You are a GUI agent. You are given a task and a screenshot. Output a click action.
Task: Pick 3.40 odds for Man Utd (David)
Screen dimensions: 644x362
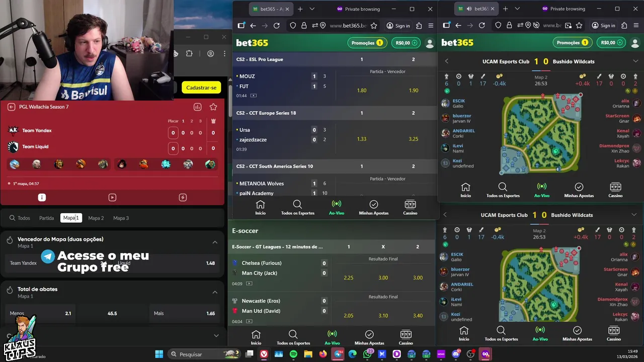tap(418, 316)
